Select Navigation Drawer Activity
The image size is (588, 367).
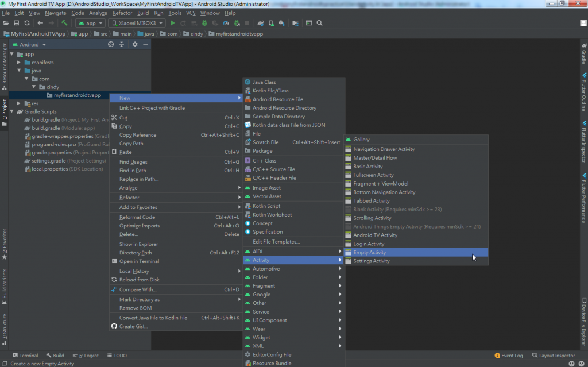(x=416, y=149)
